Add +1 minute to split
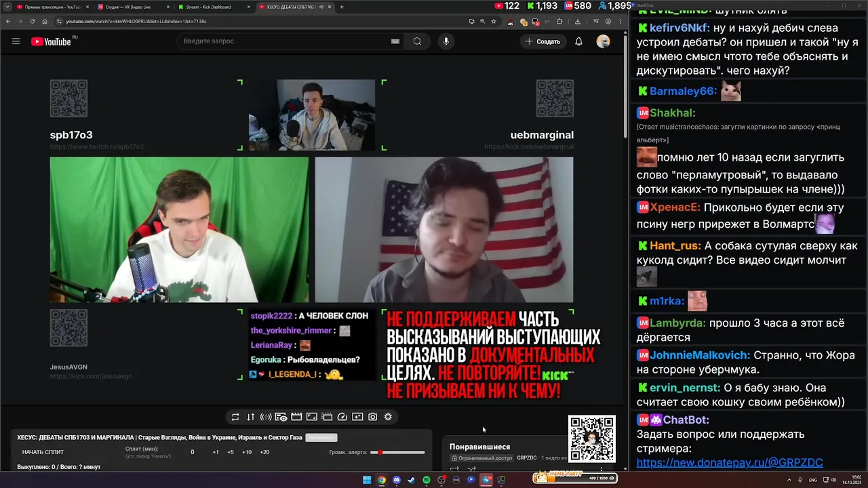The image size is (868, 488). pos(216,452)
